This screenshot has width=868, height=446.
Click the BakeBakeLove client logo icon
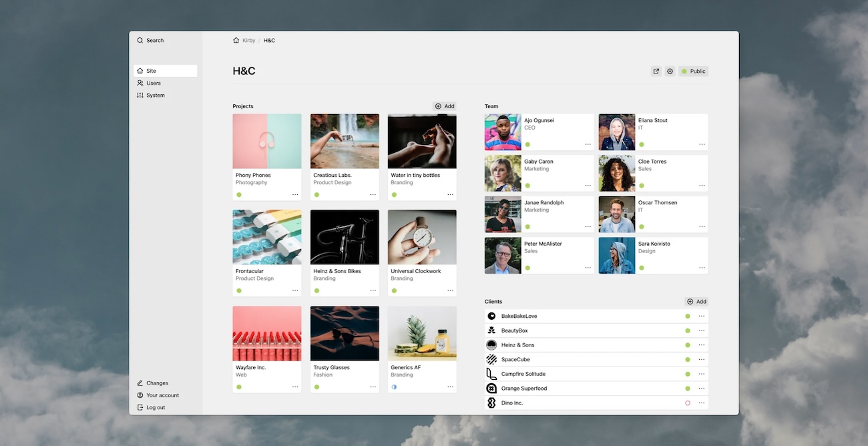[491, 316]
